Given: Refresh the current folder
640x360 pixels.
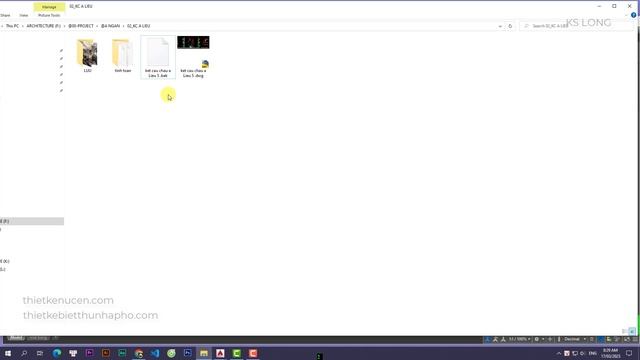Looking at the screenshot, I should (x=510, y=26).
